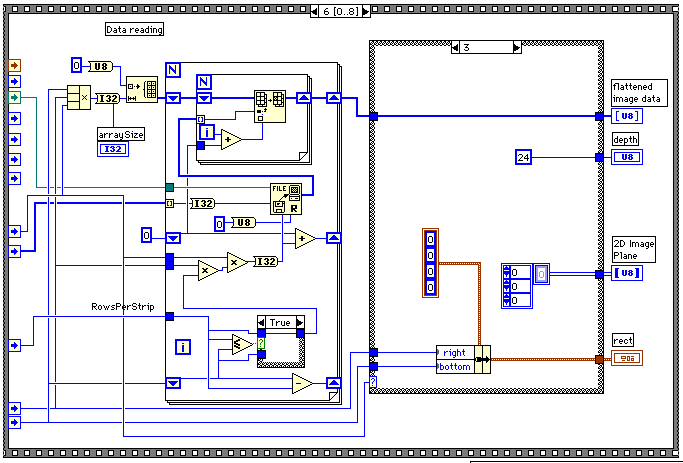The width and height of the screenshot is (683, 463).
Task: Click the blue ? selector terminal of case 3
Action: coord(373,382)
